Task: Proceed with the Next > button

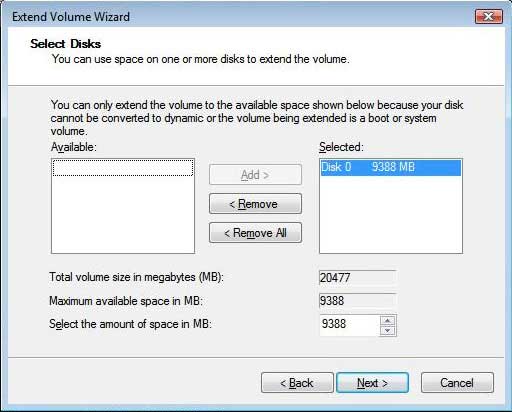Action: 372,383
